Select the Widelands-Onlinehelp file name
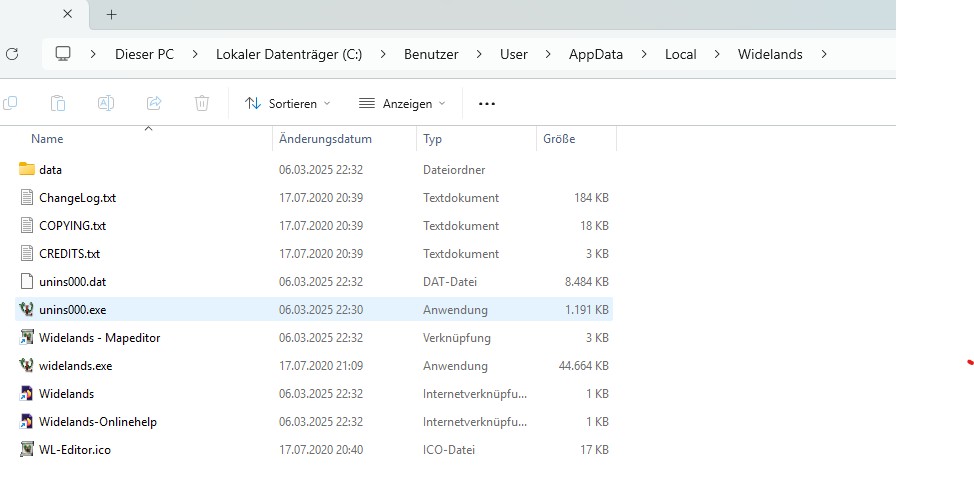Screen dimensions: 974x503 (98, 421)
